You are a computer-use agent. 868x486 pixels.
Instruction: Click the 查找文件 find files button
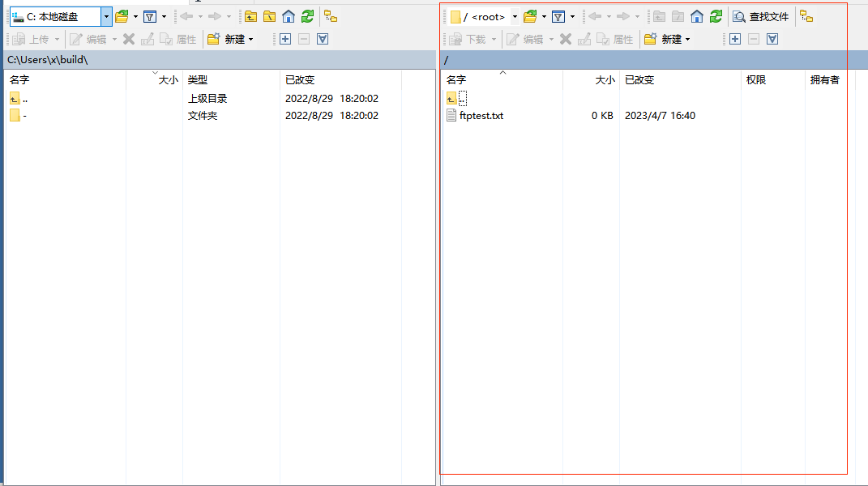[x=761, y=16]
